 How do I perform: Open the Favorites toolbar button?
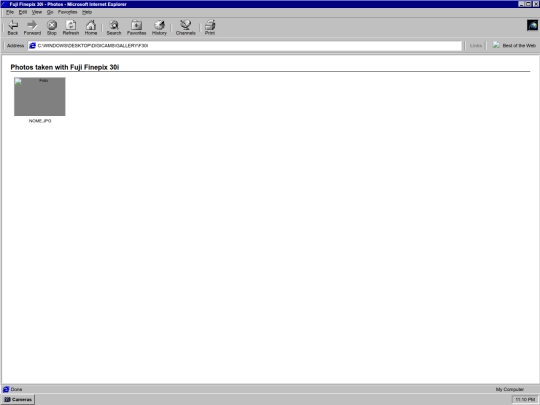click(136, 28)
